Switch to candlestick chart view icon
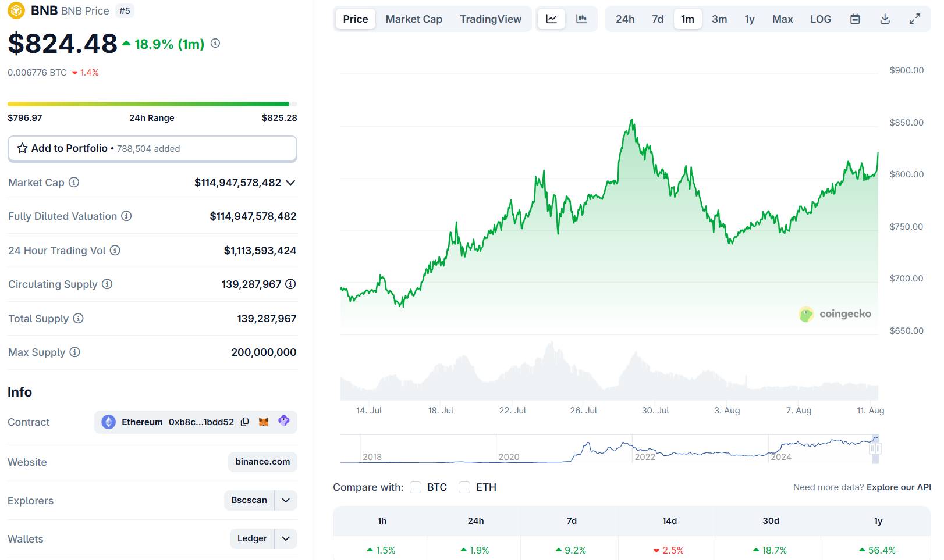The height and width of the screenshot is (560, 944). tap(581, 19)
